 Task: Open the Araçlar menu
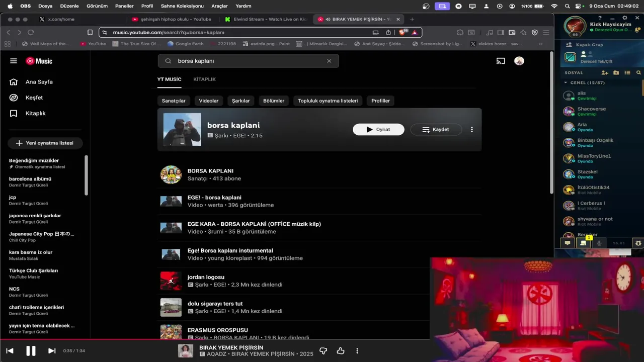(x=219, y=6)
